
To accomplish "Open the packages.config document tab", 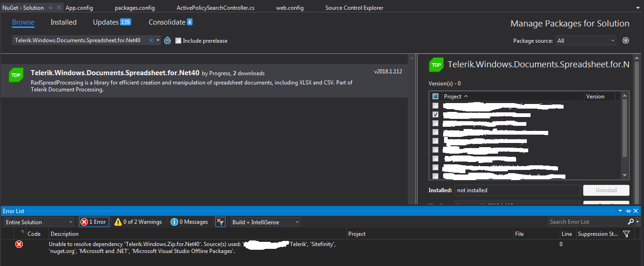I will tap(135, 8).
